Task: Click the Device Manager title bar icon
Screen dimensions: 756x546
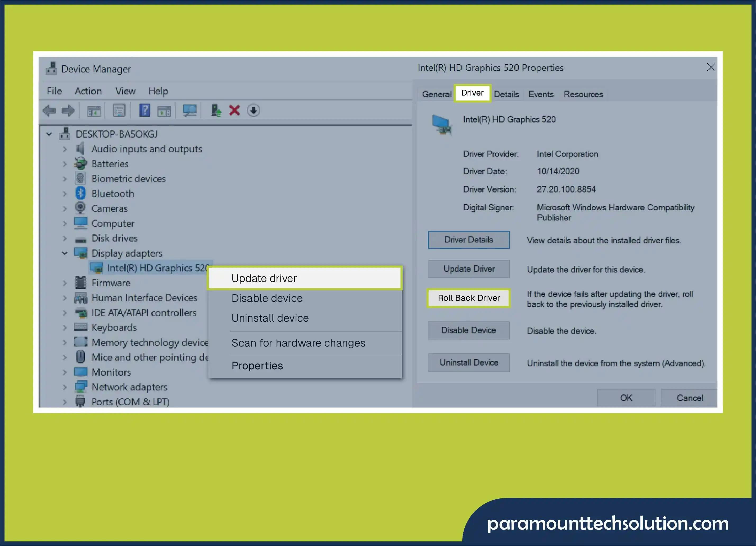Action: click(x=51, y=68)
